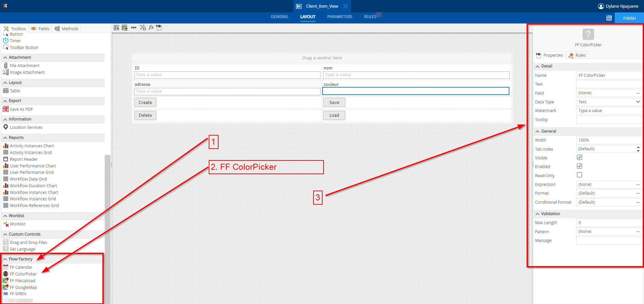Click the wrench change control toolbar icon
The height and width of the screenshot is (304, 644).
[x=143, y=28]
